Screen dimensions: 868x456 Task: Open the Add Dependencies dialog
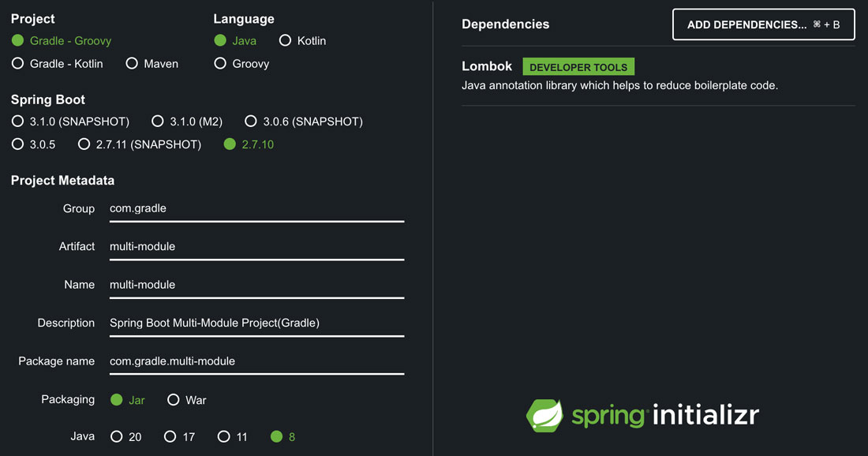point(763,24)
